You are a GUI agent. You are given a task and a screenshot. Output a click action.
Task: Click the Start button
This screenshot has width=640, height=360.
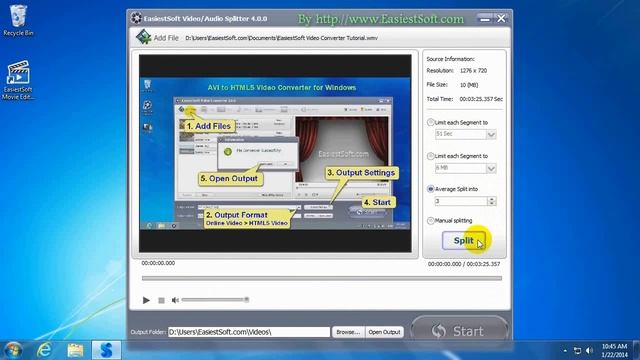(x=460, y=330)
